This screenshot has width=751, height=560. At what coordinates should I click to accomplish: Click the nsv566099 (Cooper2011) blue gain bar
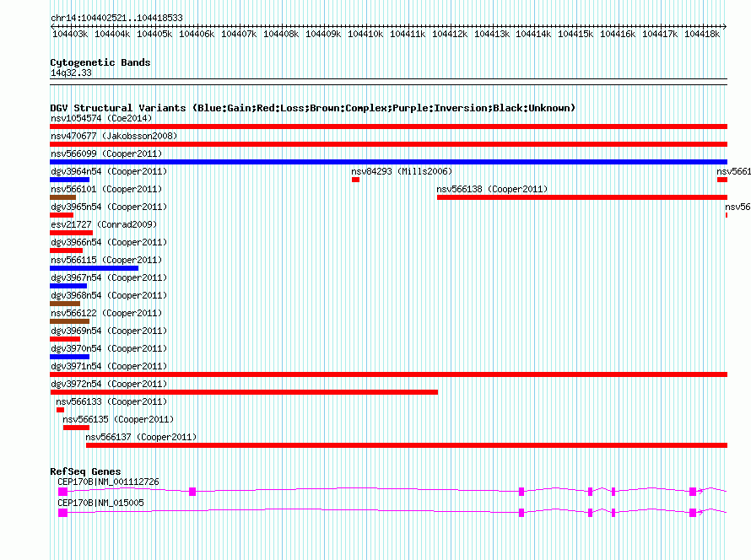(x=388, y=162)
